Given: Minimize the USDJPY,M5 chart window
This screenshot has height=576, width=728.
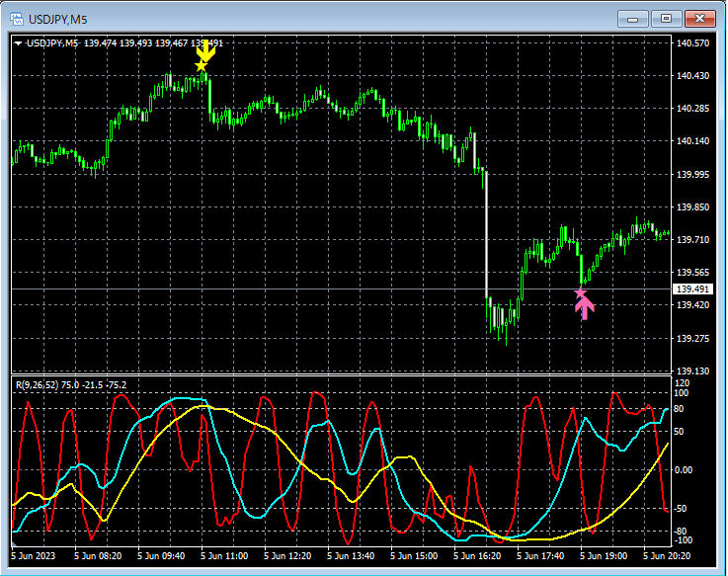Looking at the screenshot, I should click(632, 19).
